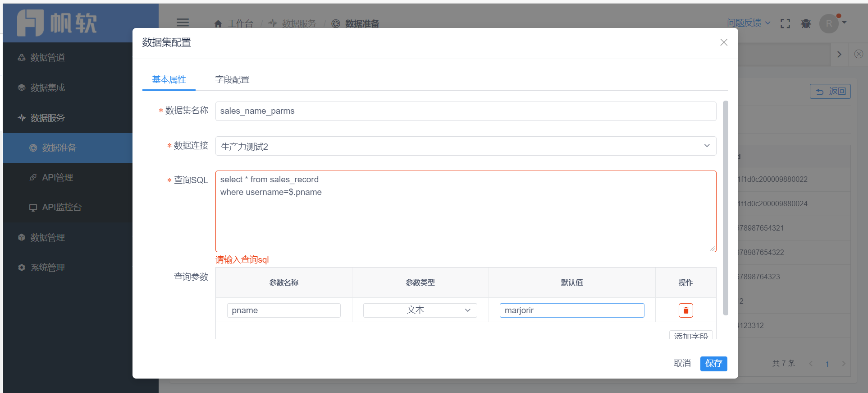Screen dimensions: 868x393
Task: Select API管理 sidebar item
Action: coord(68,177)
